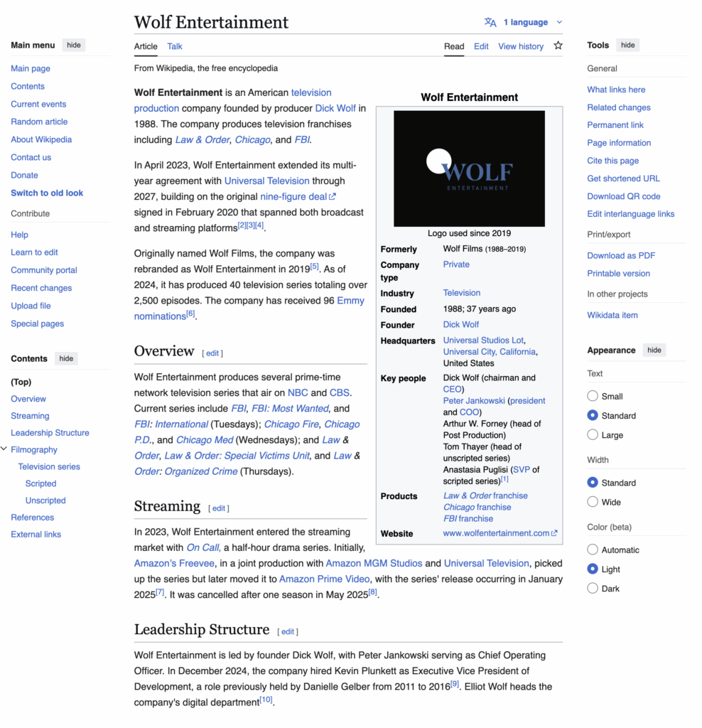Jump to External links in Contents
The width and height of the screenshot is (702, 728).
(36, 535)
